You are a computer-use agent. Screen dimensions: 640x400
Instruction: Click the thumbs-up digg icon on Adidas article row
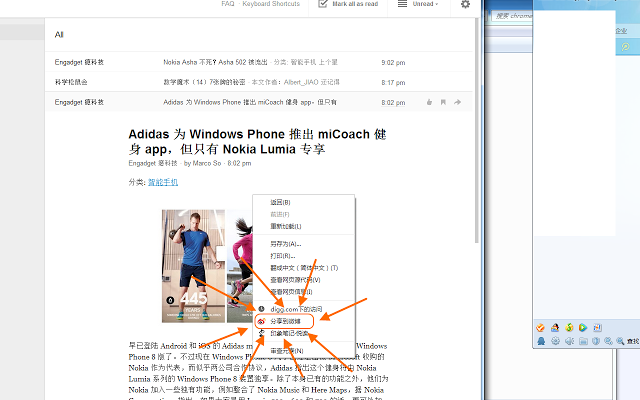click(x=429, y=102)
